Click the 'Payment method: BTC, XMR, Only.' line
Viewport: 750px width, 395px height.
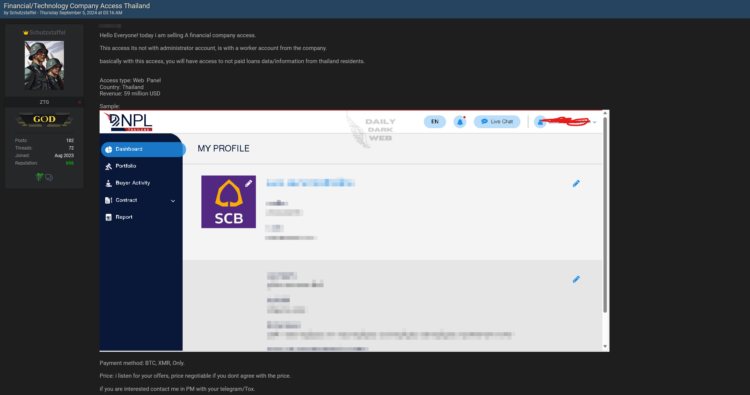[142, 363]
